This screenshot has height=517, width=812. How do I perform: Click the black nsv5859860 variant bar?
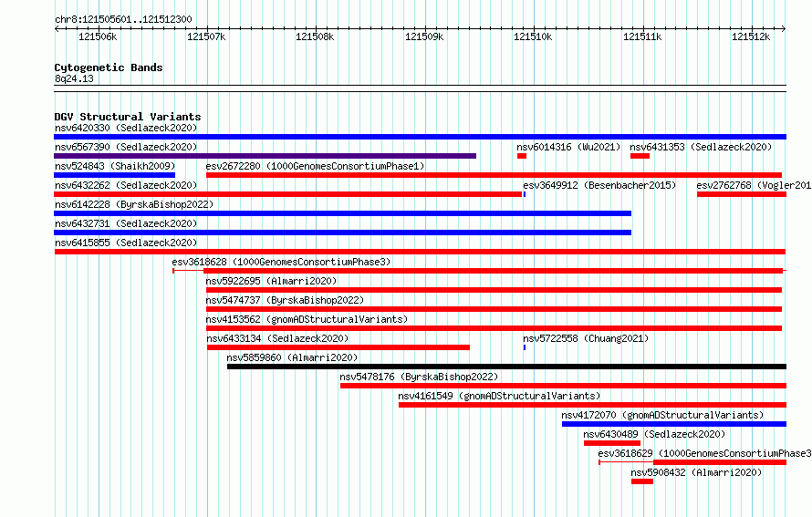coord(507,367)
